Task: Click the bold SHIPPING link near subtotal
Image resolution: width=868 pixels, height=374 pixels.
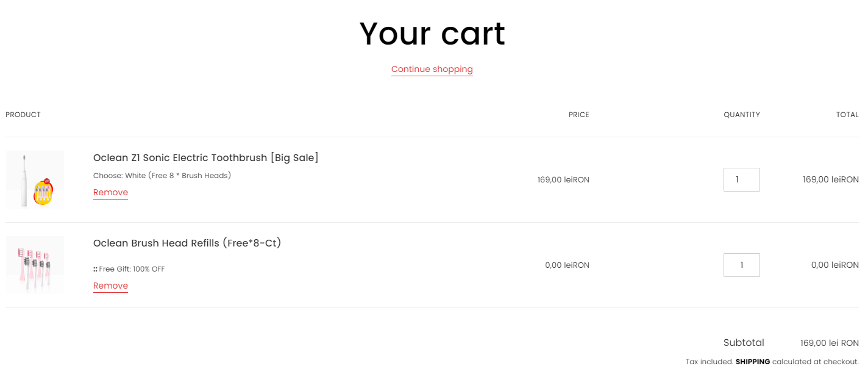Action: [x=752, y=362]
